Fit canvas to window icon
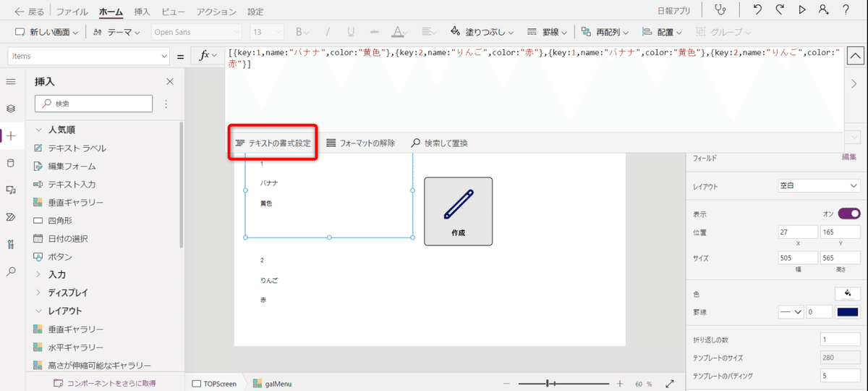Image resolution: width=868 pixels, height=391 pixels. [670, 383]
